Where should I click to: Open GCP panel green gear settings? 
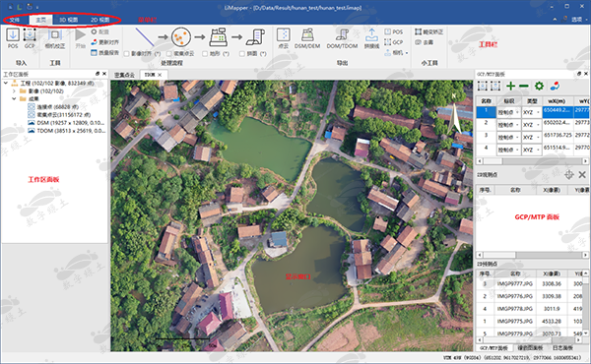click(540, 87)
